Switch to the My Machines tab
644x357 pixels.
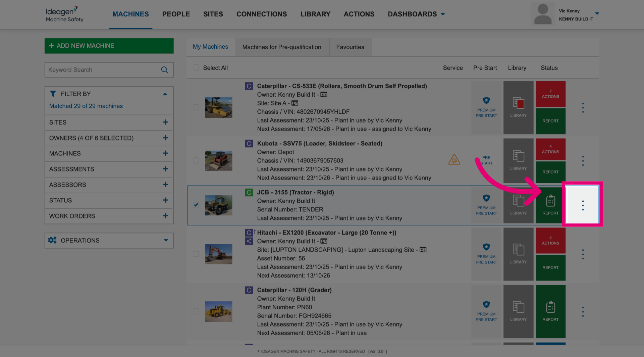(x=210, y=47)
